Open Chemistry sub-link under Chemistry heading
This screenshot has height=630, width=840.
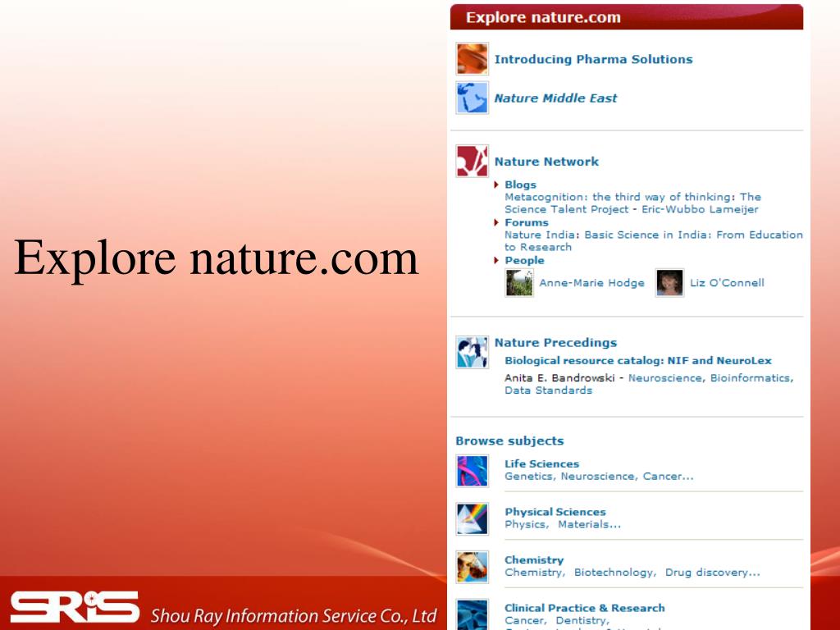coord(533,573)
